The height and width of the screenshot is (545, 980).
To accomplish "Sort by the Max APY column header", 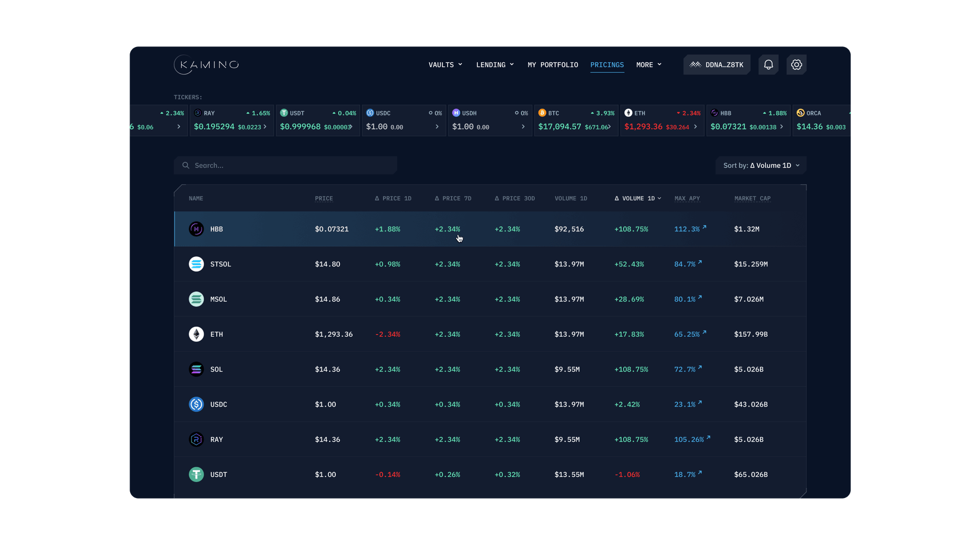I will (x=687, y=199).
